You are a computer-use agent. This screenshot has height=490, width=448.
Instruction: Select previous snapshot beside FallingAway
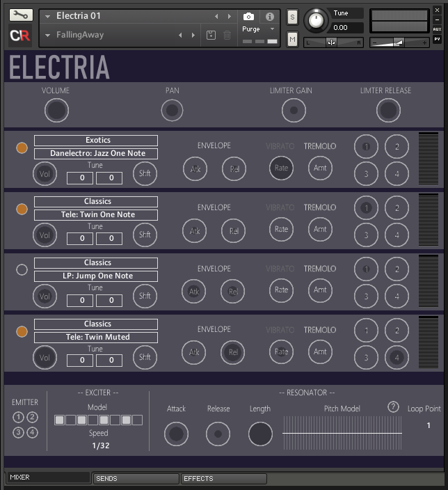[180, 35]
